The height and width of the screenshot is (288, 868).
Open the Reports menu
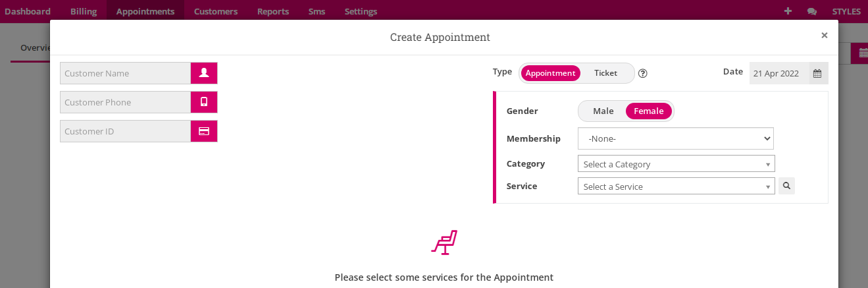(x=273, y=11)
